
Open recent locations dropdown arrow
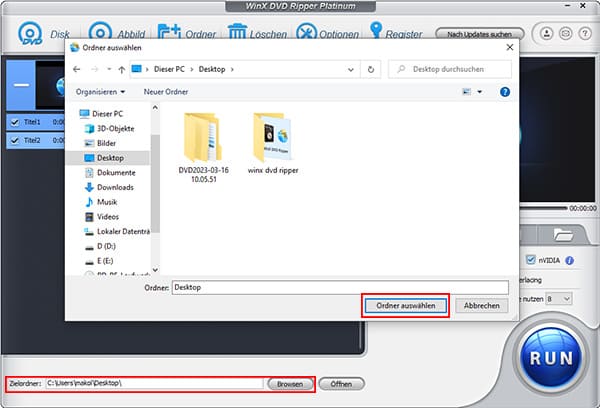[109, 69]
